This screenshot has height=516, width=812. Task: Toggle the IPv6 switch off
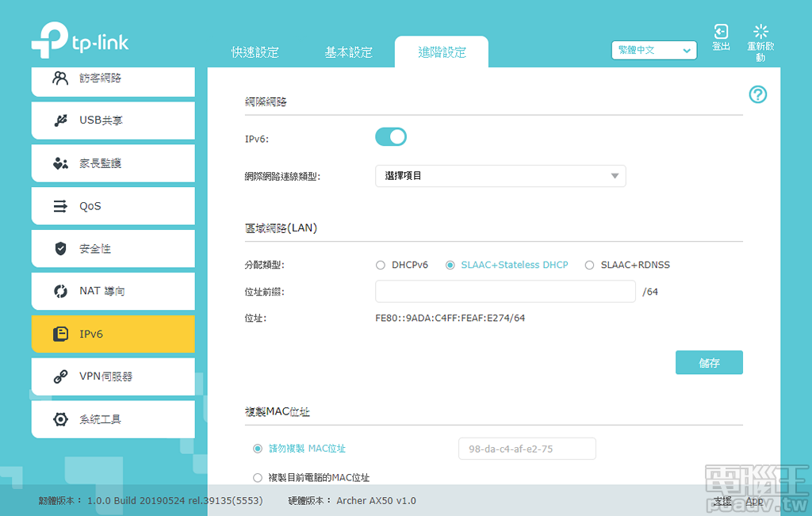(x=390, y=136)
